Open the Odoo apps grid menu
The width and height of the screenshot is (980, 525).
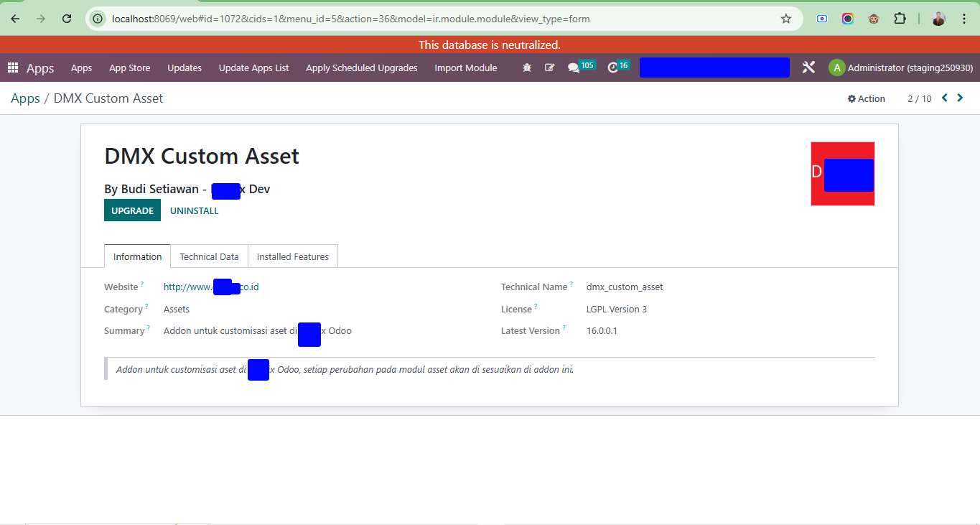pos(13,68)
